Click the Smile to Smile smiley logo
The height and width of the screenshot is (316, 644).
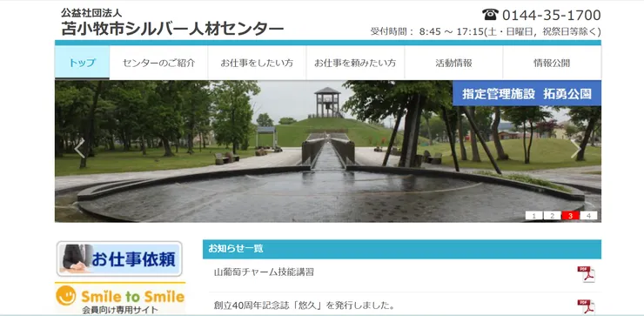pos(66,295)
